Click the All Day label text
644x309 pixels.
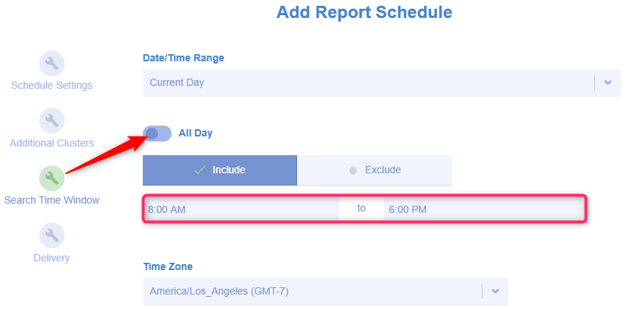click(195, 133)
